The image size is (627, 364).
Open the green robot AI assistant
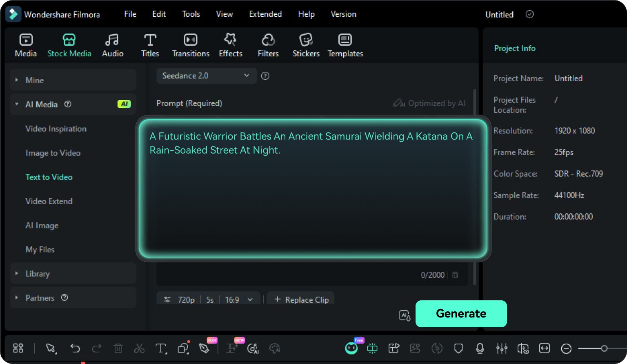[351, 348]
